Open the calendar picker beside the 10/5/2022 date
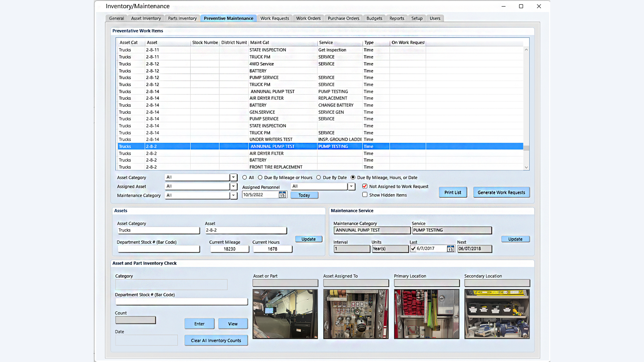The width and height of the screenshot is (644, 362). click(283, 195)
